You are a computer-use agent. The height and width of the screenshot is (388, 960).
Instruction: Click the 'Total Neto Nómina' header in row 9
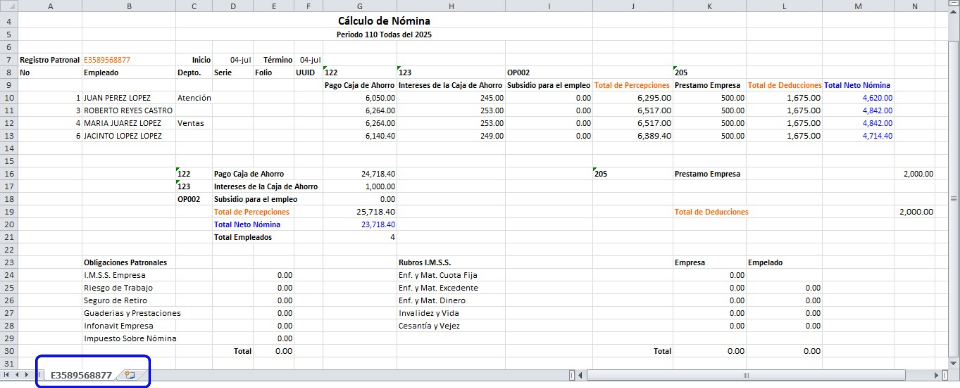tap(857, 85)
